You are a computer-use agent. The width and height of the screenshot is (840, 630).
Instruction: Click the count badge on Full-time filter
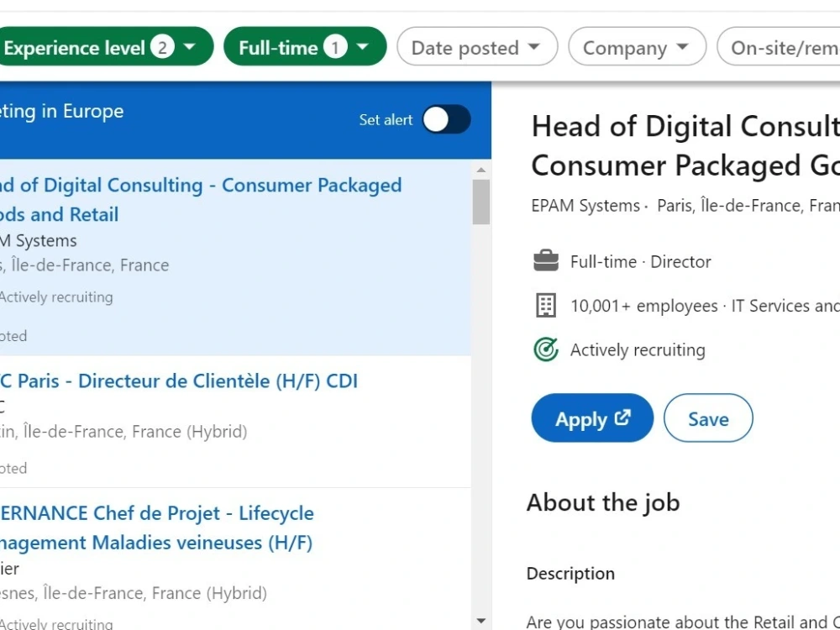[x=335, y=47]
